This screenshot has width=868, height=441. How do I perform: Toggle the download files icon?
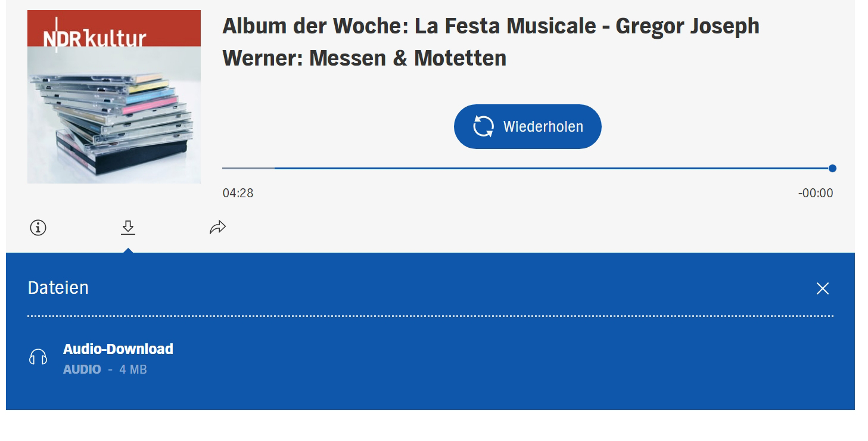[x=128, y=227]
